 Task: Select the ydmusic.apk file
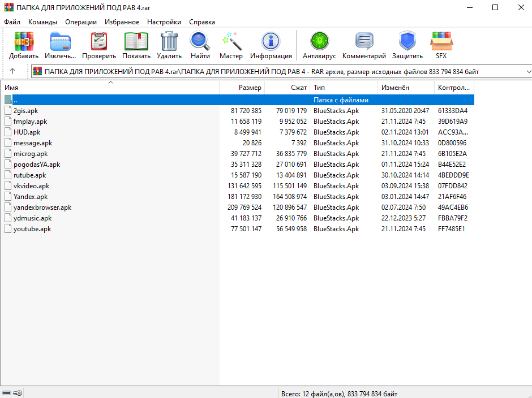click(33, 218)
